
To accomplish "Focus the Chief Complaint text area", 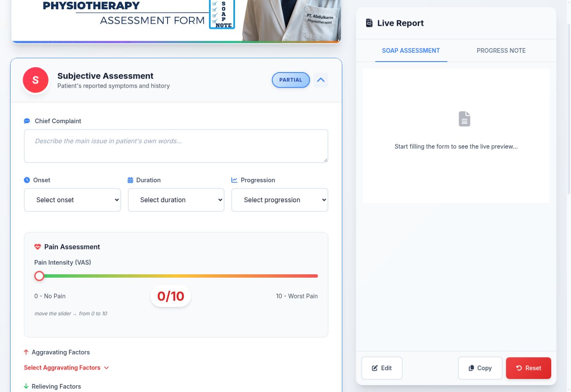I will 176,146.
